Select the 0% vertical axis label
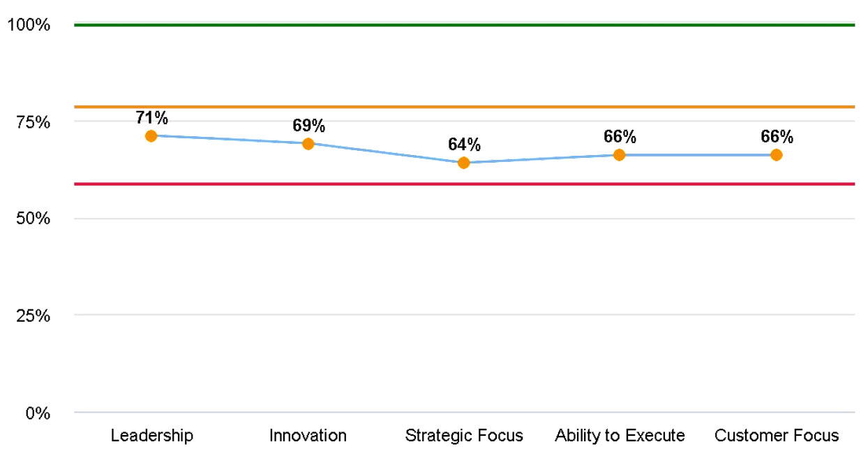 [x=36, y=413]
